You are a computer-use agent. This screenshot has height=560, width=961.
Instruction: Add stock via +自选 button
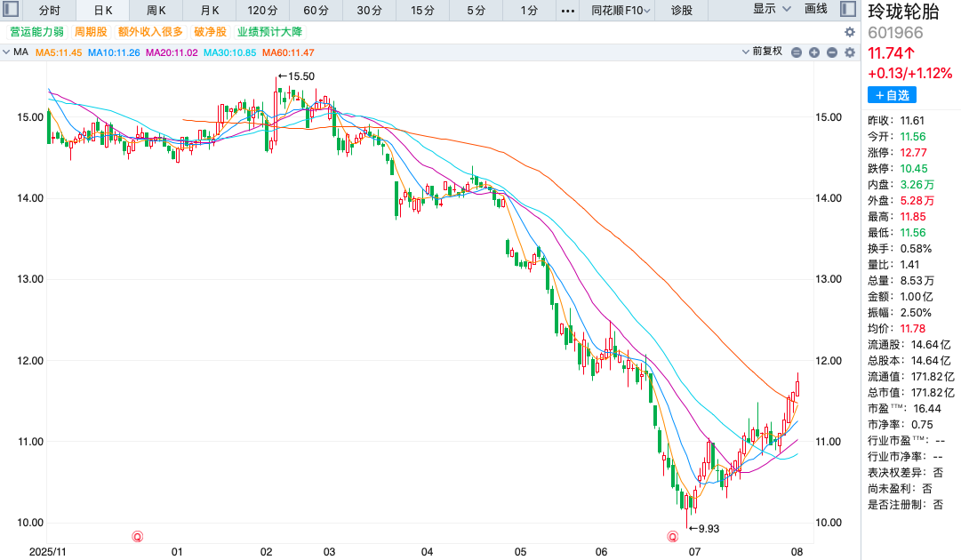[892, 95]
